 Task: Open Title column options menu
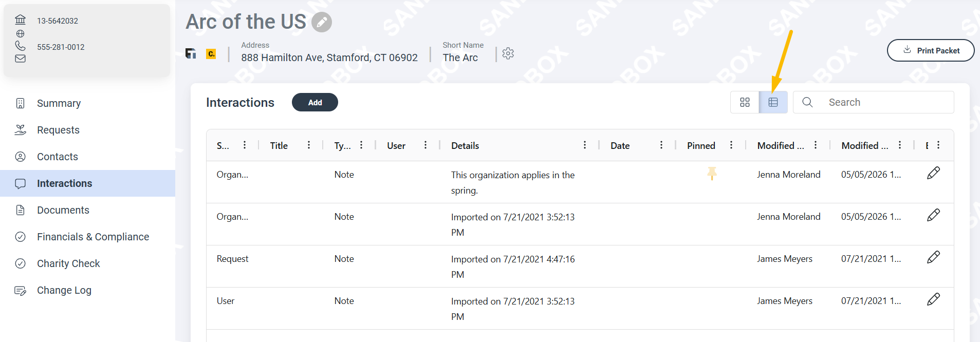(308, 145)
